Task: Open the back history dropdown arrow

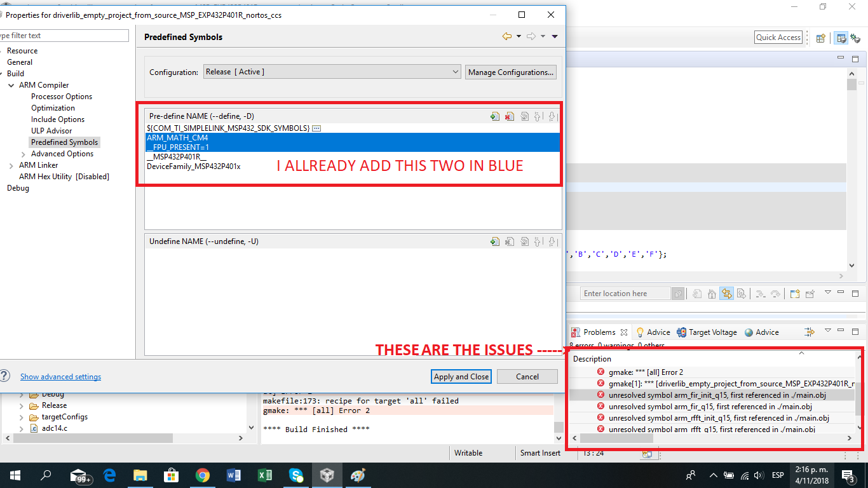Action: pos(519,37)
